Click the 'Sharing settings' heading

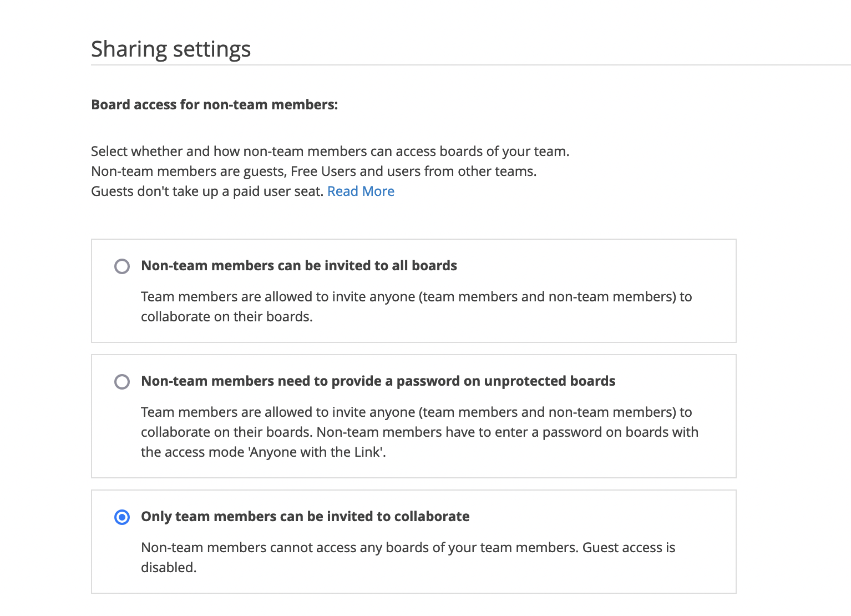(171, 49)
